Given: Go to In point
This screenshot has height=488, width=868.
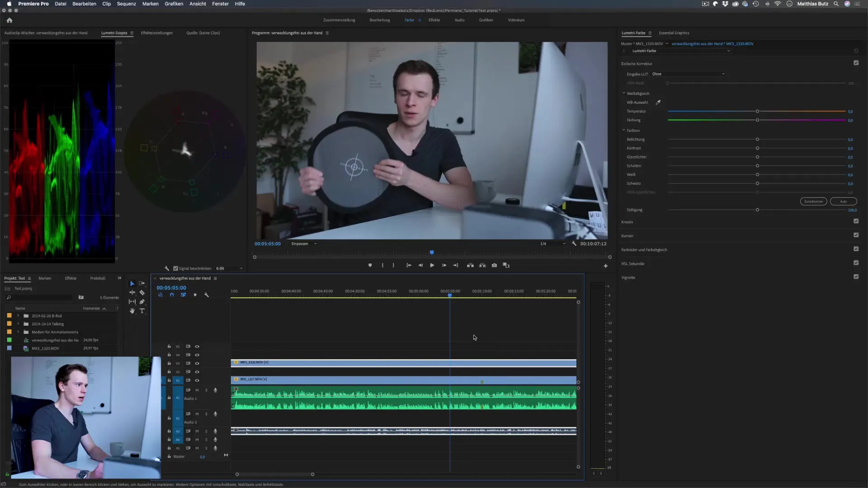Looking at the screenshot, I should click(409, 266).
